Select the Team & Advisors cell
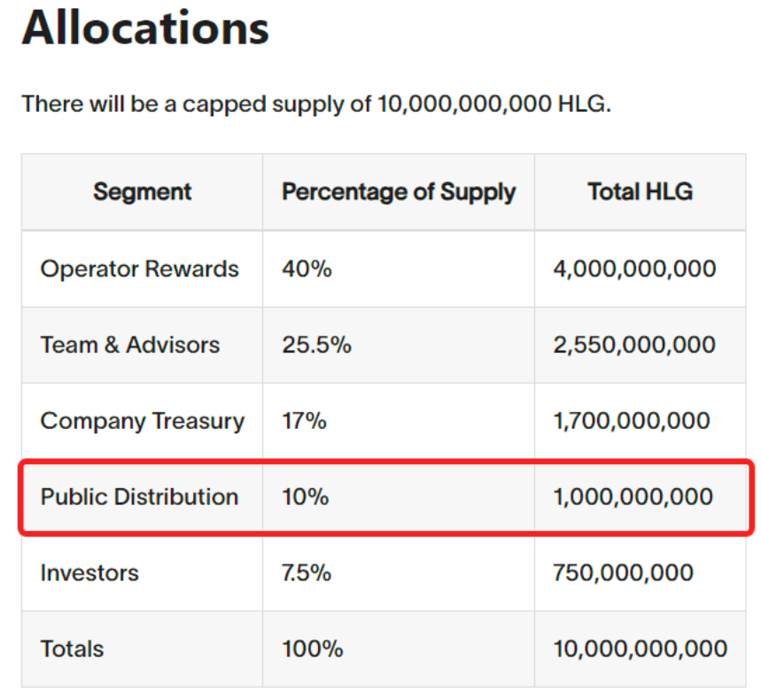Viewport: 761px width, 700px height. pos(130,345)
